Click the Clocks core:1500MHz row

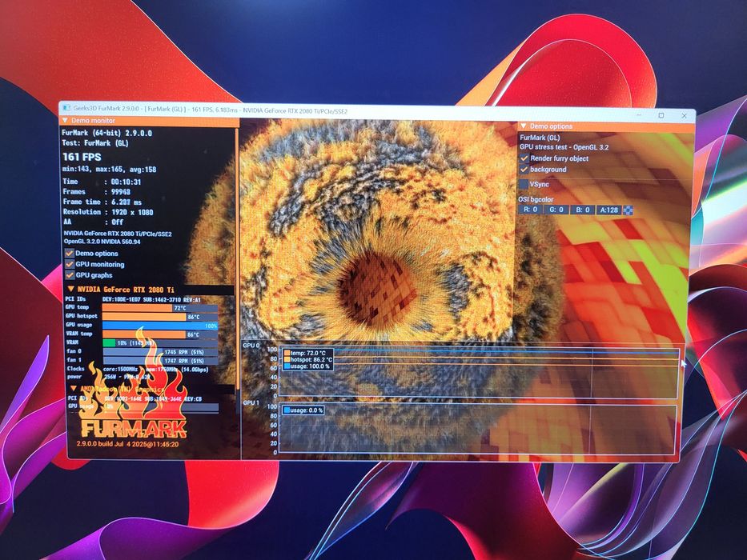137,369
